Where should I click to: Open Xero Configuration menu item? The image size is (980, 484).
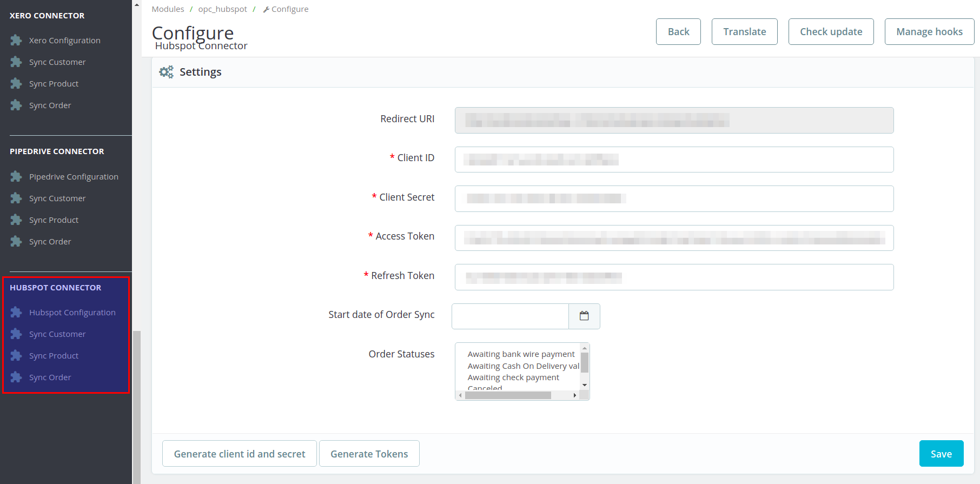coord(65,41)
